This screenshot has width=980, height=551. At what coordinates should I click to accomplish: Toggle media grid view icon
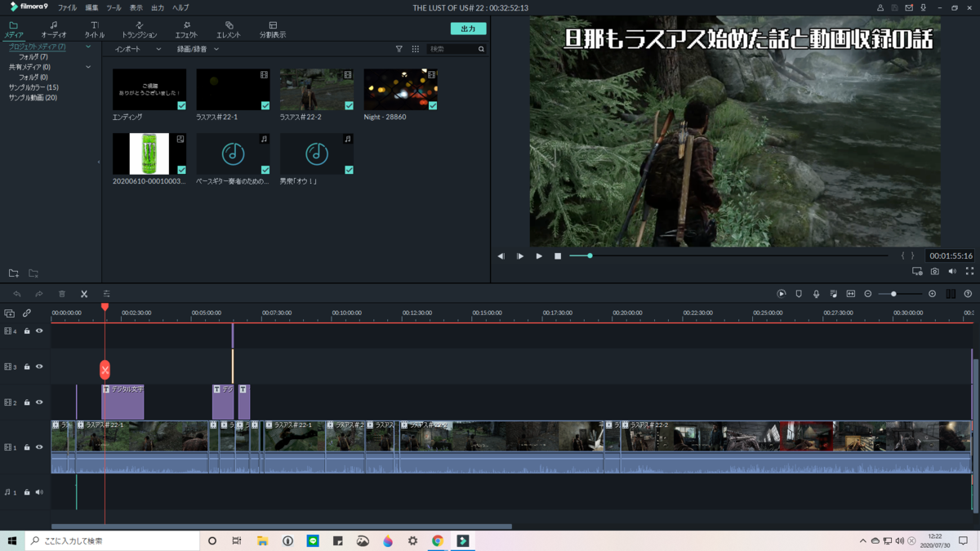click(415, 49)
